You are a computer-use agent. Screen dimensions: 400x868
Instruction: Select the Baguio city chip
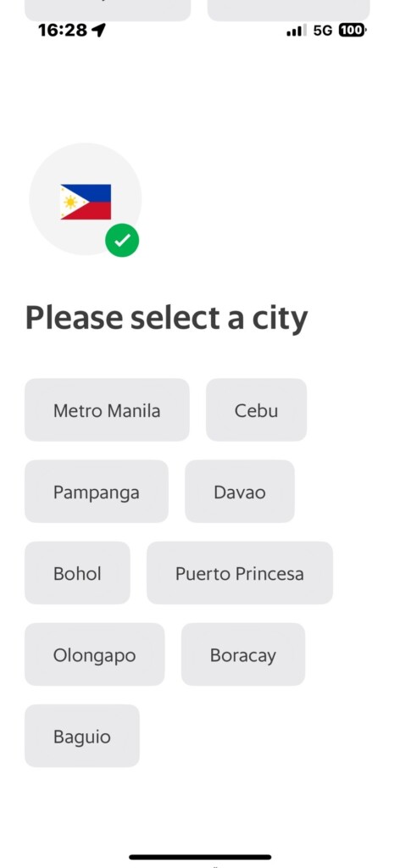point(82,735)
